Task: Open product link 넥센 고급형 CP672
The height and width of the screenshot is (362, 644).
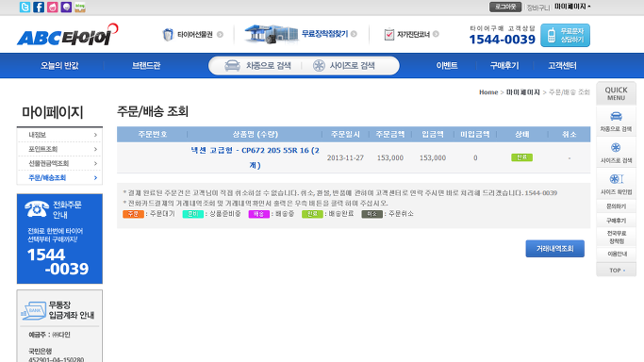Action: [x=255, y=157]
